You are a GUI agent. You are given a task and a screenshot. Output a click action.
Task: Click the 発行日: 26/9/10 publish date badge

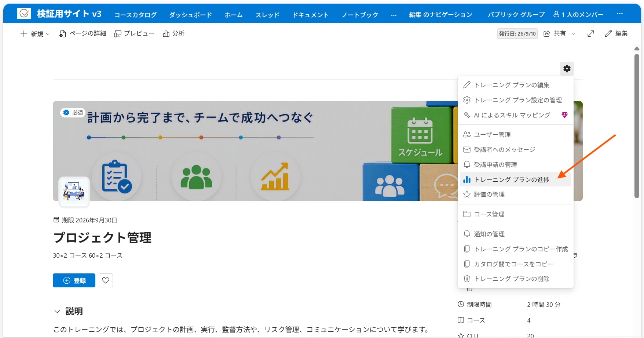[x=517, y=34]
